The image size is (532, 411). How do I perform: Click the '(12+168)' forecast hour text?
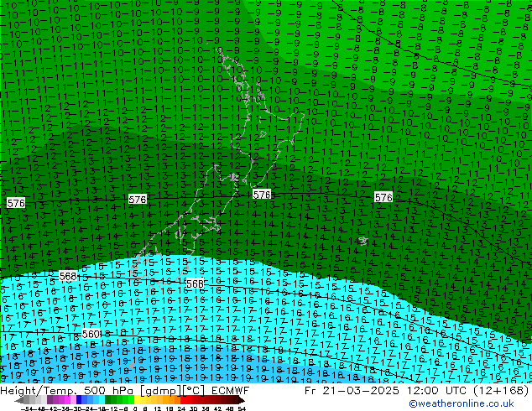point(502,391)
